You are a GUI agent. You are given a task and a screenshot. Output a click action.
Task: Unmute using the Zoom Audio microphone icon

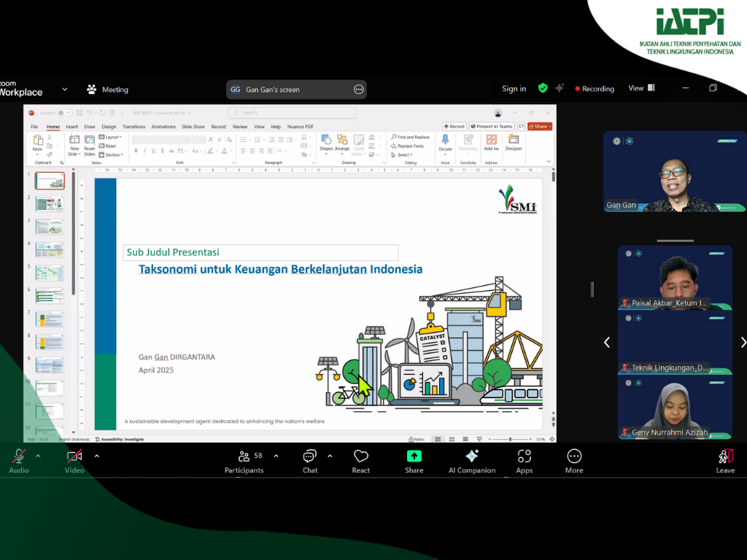pyautogui.click(x=18, y=456)
